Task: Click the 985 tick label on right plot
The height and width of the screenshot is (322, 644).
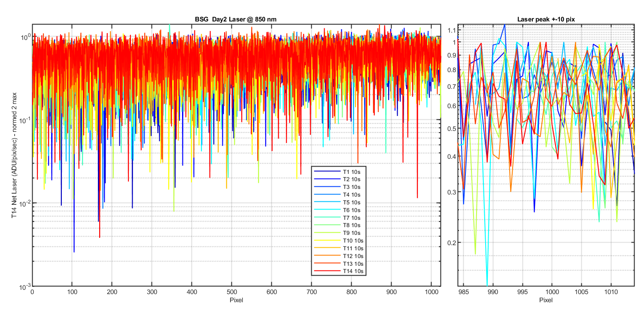Action: pos(463,292)
